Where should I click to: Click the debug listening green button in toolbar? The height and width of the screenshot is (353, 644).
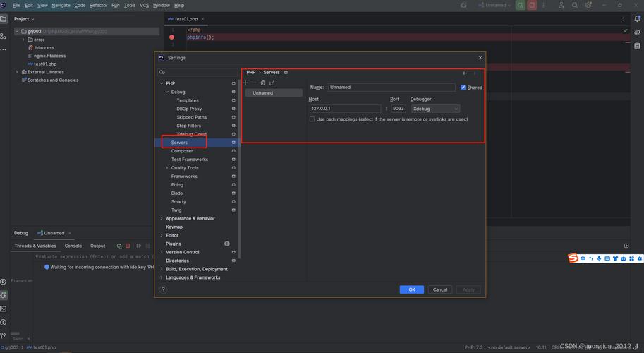[521, 6]
